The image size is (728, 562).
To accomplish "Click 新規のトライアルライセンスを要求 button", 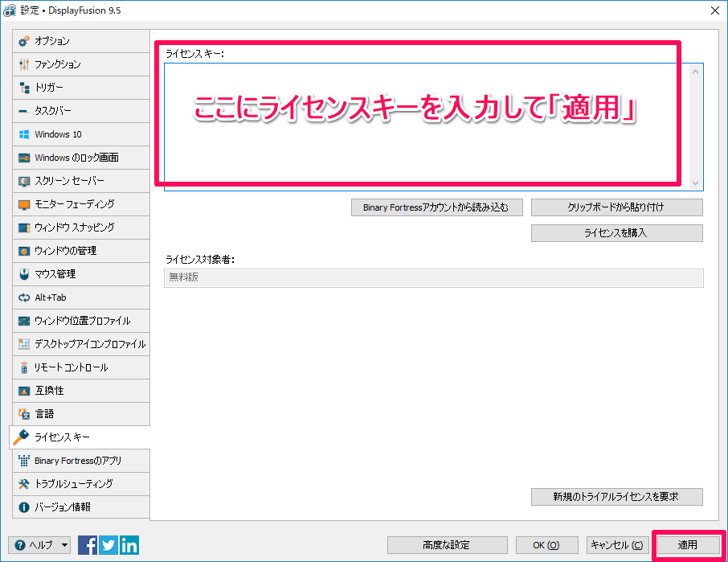I will click(x=616, y=497).
